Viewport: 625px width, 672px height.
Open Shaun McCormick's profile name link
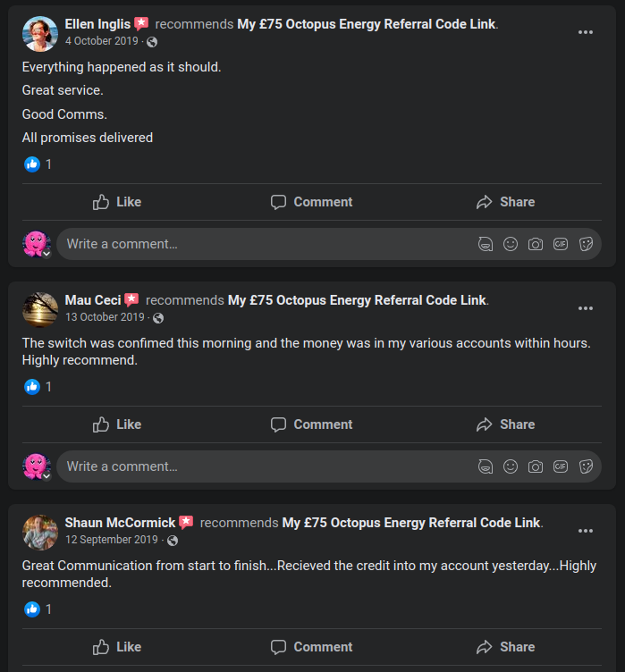tap(120, 523)
